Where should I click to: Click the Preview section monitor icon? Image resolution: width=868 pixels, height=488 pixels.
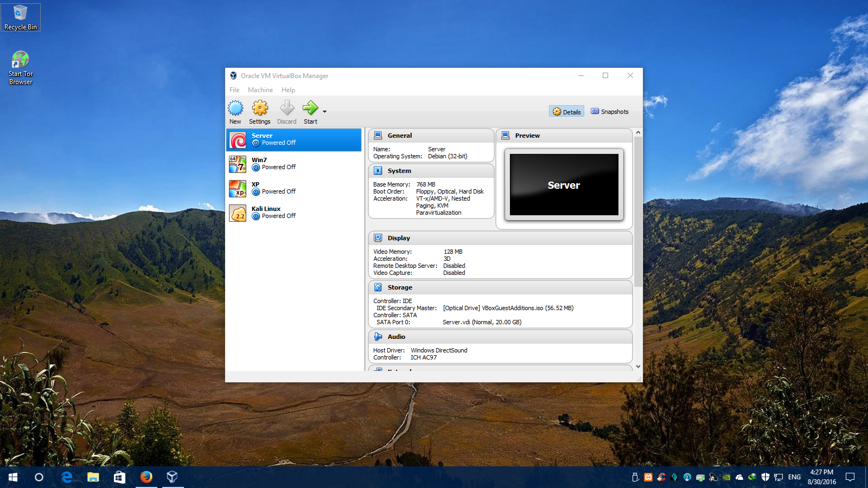click(x=506, y=136)
